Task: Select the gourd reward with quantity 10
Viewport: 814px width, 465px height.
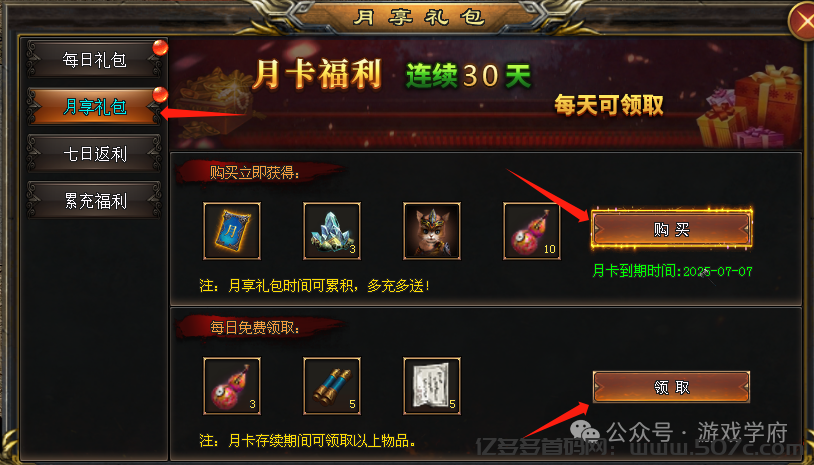Action: [x=532, y=231]
